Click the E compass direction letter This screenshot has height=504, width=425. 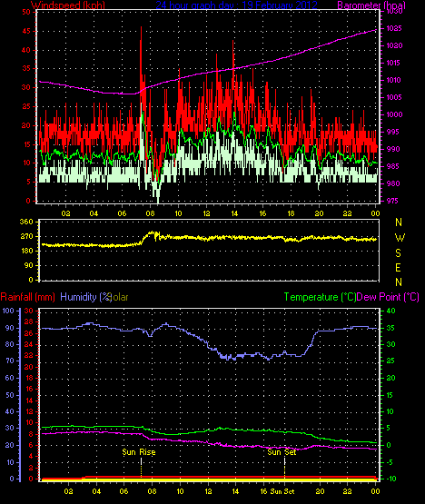point(398,268)
